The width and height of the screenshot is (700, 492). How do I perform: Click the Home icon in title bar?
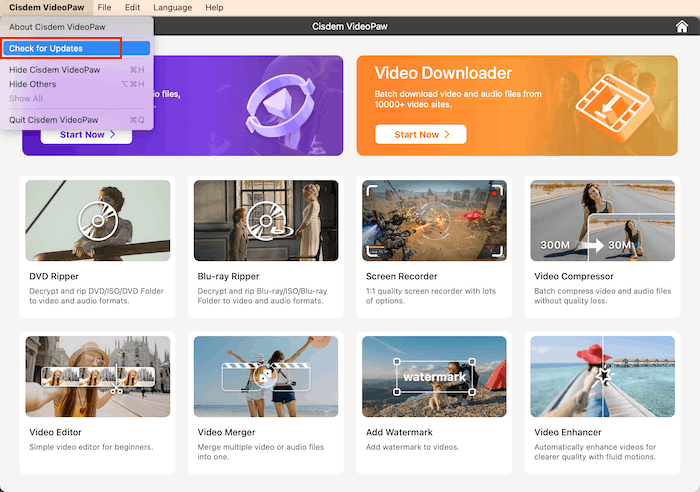682,27
